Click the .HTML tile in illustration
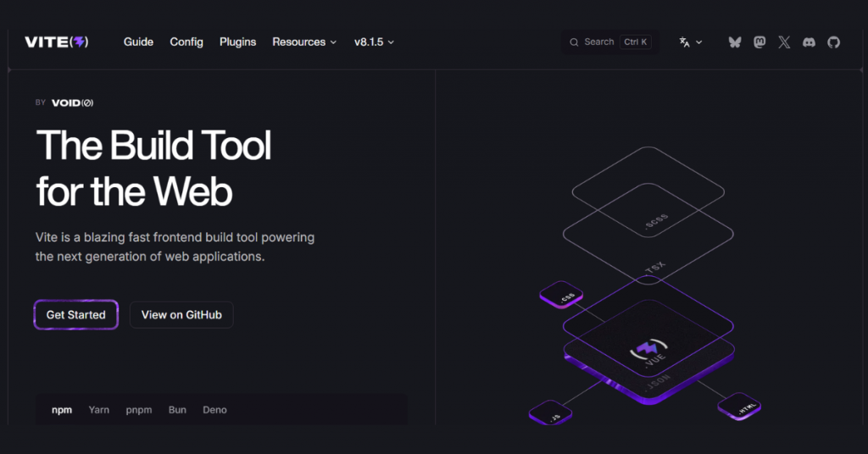Screen dimensions: 868x454 pyautogui.click(x=739, y=407)
